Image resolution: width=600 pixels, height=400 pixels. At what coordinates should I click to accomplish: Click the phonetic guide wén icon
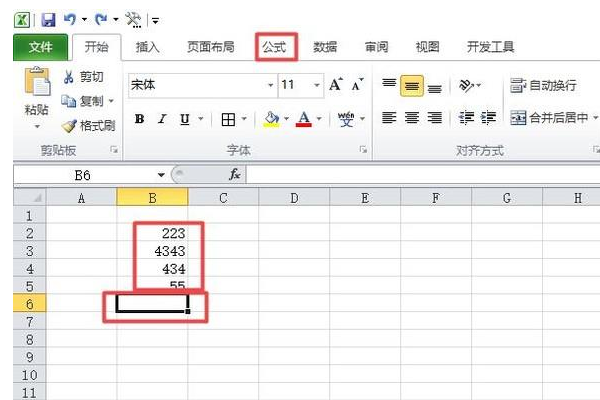click(x=346, y=119)
